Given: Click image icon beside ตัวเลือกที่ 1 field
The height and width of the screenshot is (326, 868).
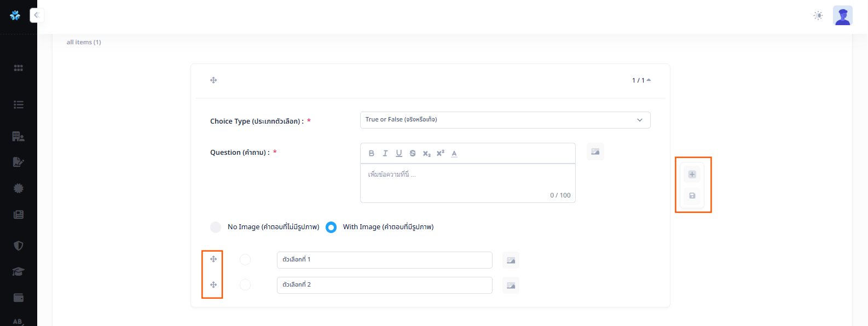Looking at the screenshot, I should click(x=511, y=260).
